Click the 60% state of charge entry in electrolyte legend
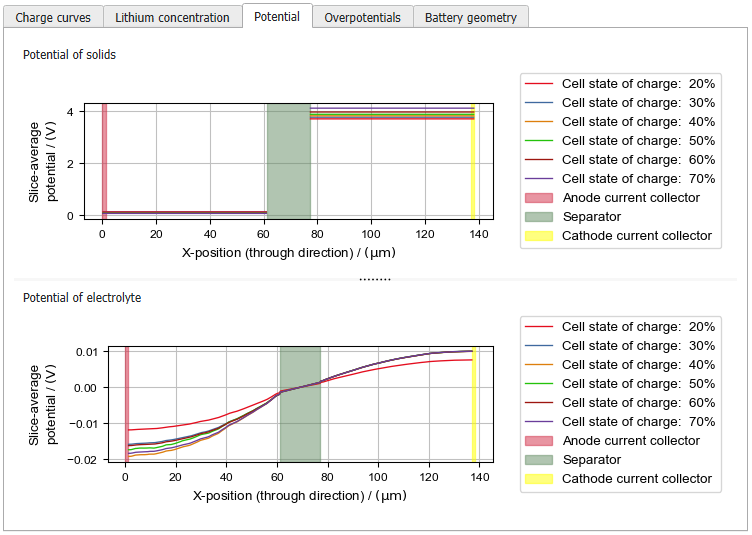752x535 pixels. pos(620,403)
